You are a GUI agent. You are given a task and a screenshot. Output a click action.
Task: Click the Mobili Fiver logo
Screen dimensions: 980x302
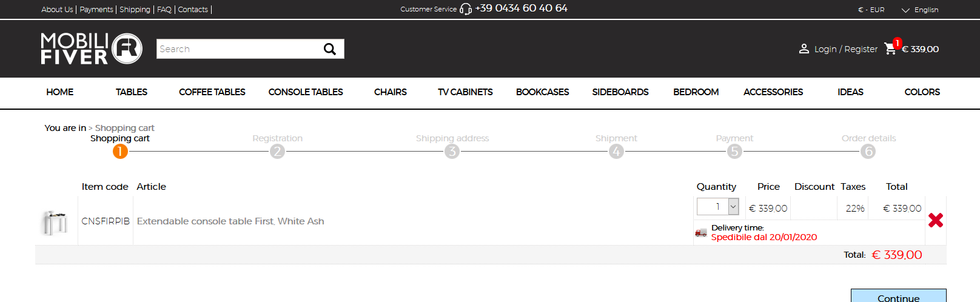tap(92, 49)
